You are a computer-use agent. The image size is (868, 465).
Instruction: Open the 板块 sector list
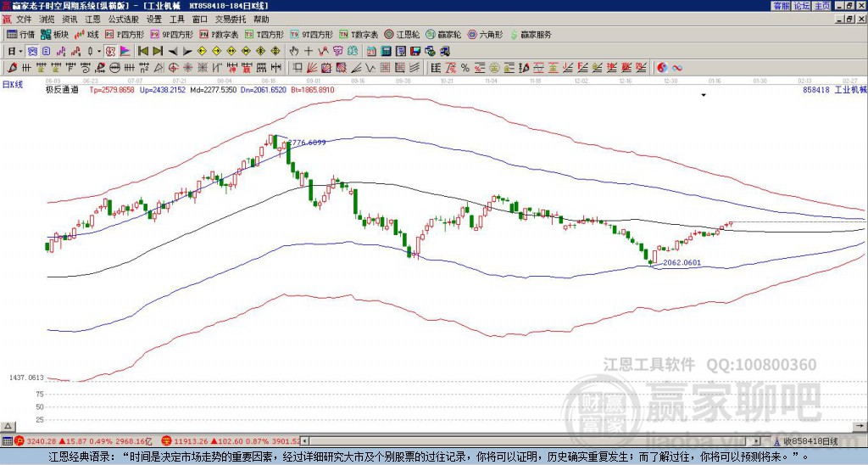click(x=54, y=34)
